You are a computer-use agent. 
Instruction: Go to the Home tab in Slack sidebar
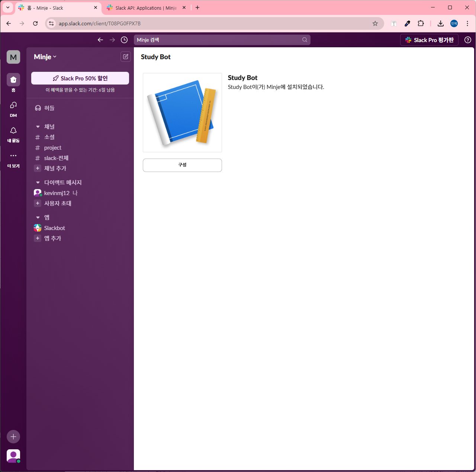[x=13, y=83]
